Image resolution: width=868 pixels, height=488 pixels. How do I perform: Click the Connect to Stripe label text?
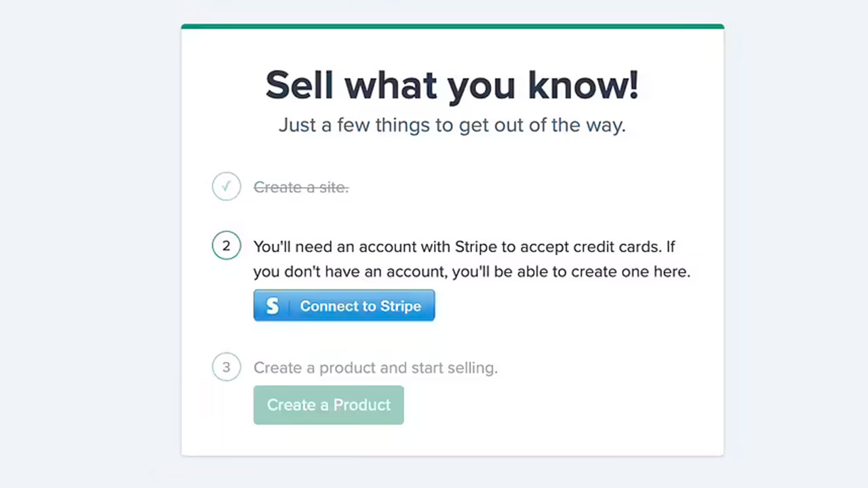(x=361, y=306)
